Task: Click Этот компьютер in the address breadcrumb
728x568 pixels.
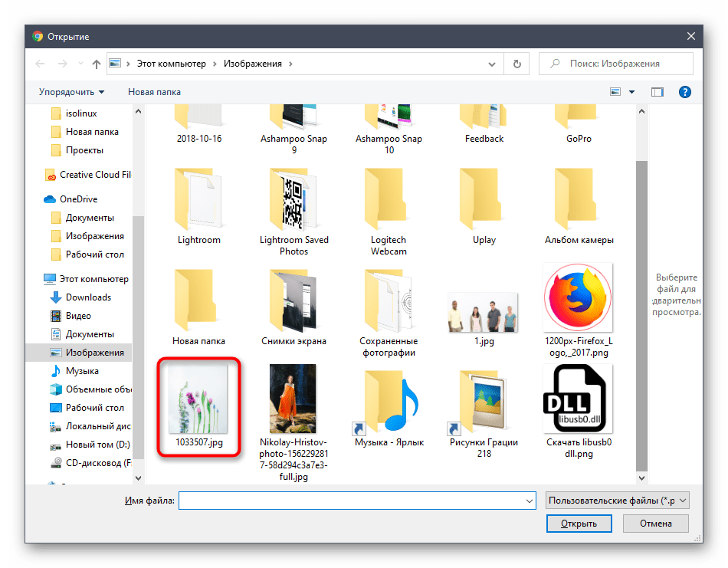Action: [171, 64]
